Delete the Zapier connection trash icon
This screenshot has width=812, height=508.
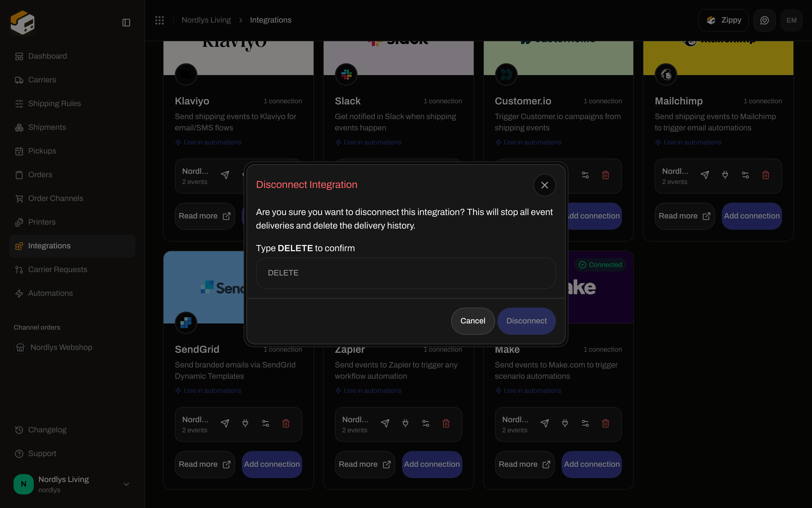[x=445, y=423]
